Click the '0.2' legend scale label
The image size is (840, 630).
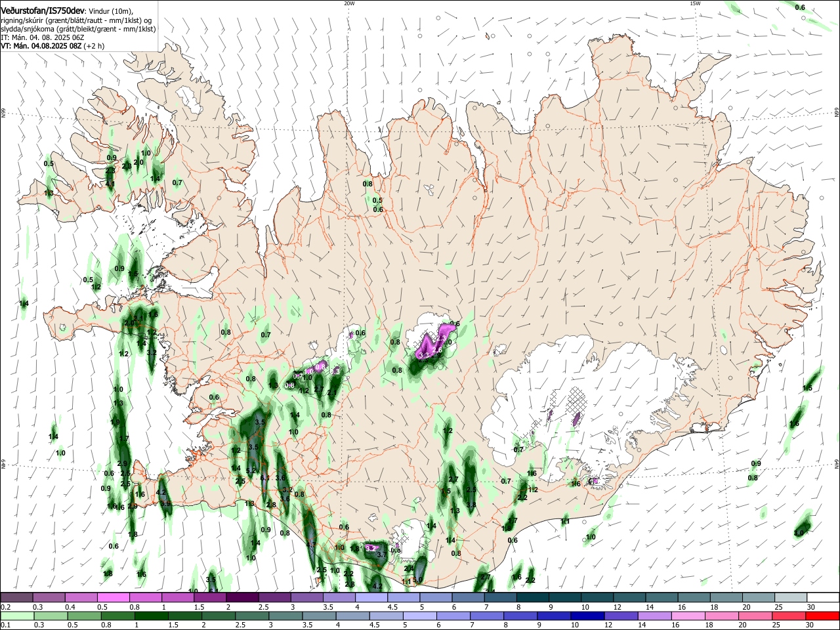point(5,607)
